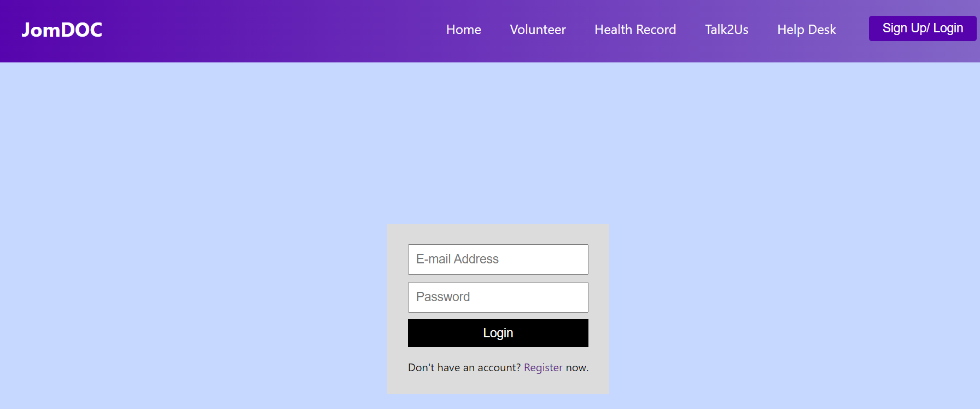Viewport: 980px width, 409px height.
Task: Click the black Login button
Action: (498, 333)
